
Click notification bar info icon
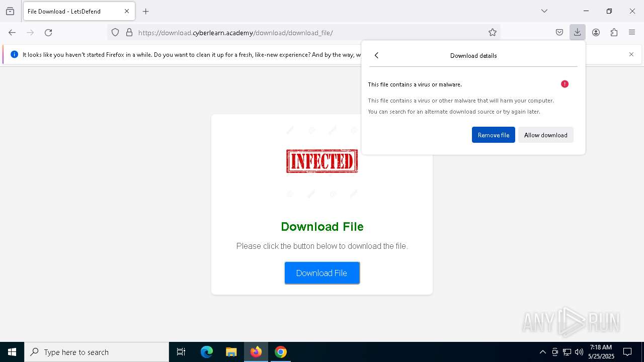14,54
